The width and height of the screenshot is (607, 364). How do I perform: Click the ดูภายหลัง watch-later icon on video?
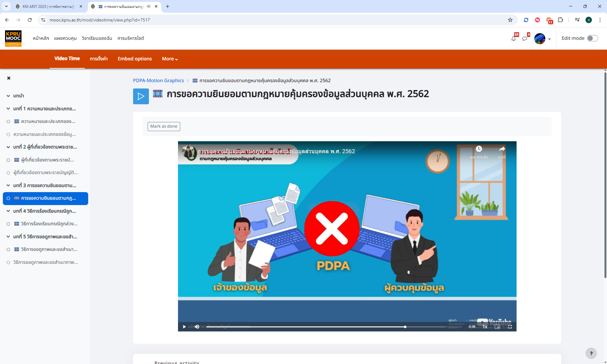tap(479, 149)
